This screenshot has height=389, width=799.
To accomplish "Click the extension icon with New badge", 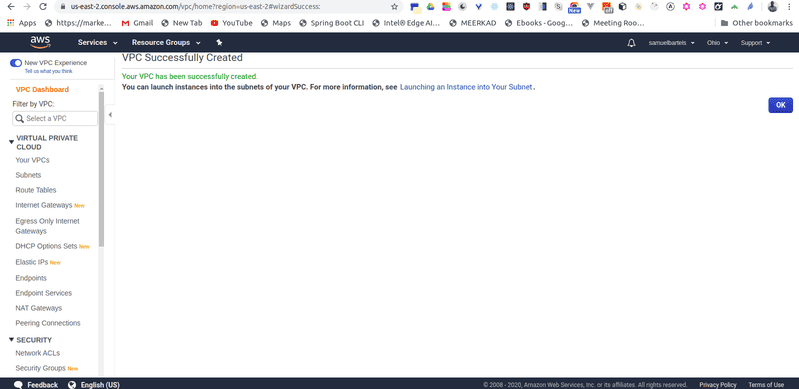I will (574, 7).
